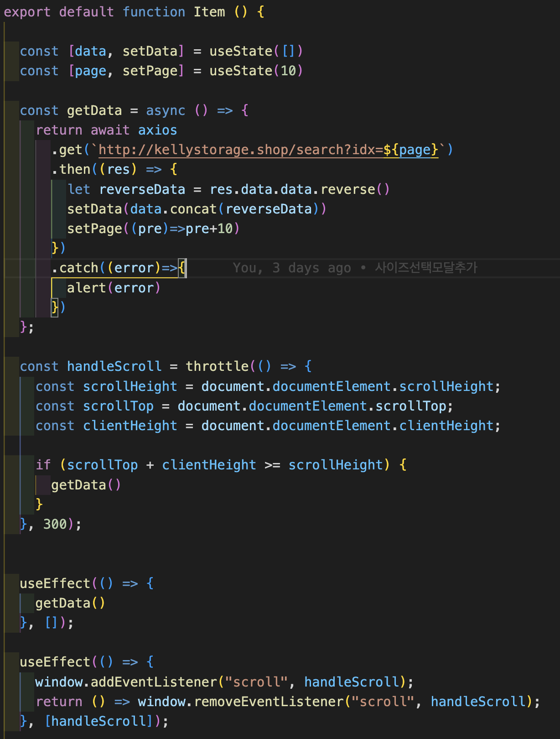Click addEventListener in the second useEffect
The image size is (560, 739).
(x=154, y=682)
